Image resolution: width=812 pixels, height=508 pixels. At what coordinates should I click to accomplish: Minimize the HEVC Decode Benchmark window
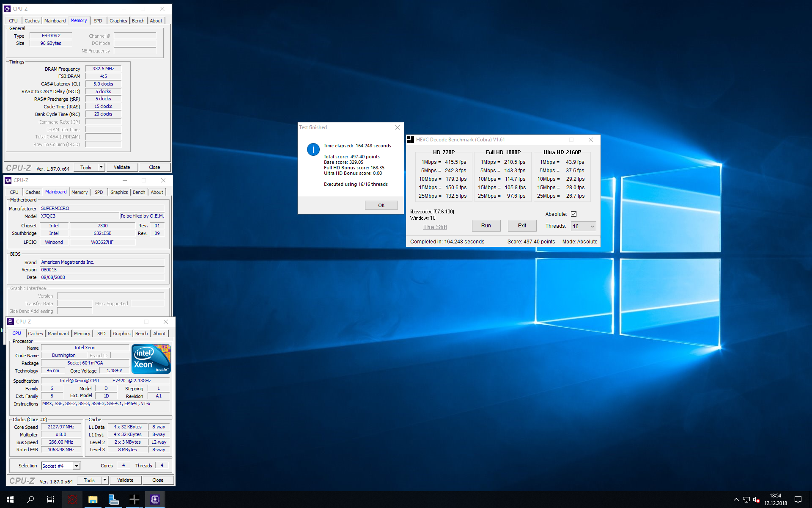[552, 140]
